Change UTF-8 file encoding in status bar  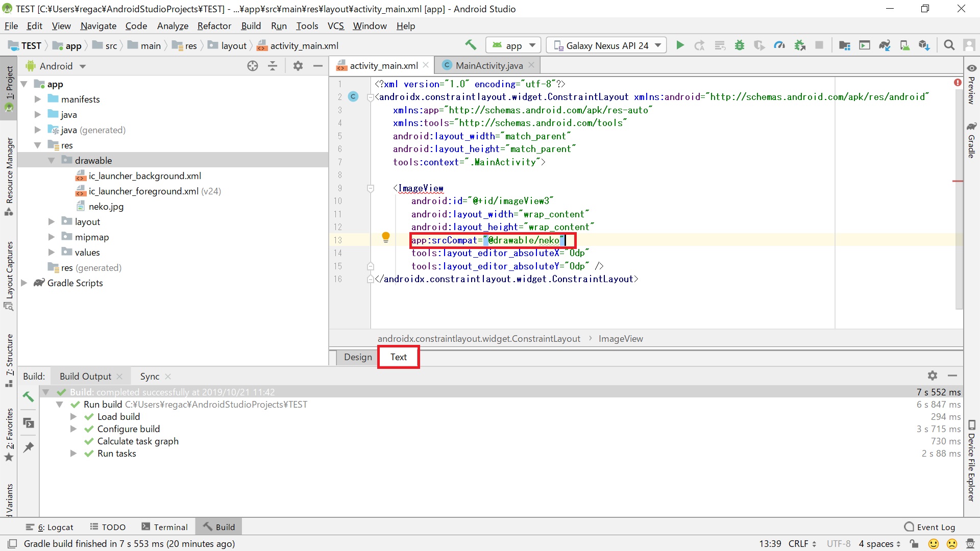coord(839,544)
